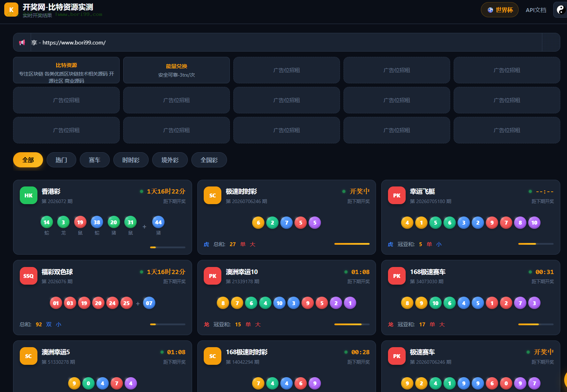Open the 福彩双色球 game title

point(57,272)
